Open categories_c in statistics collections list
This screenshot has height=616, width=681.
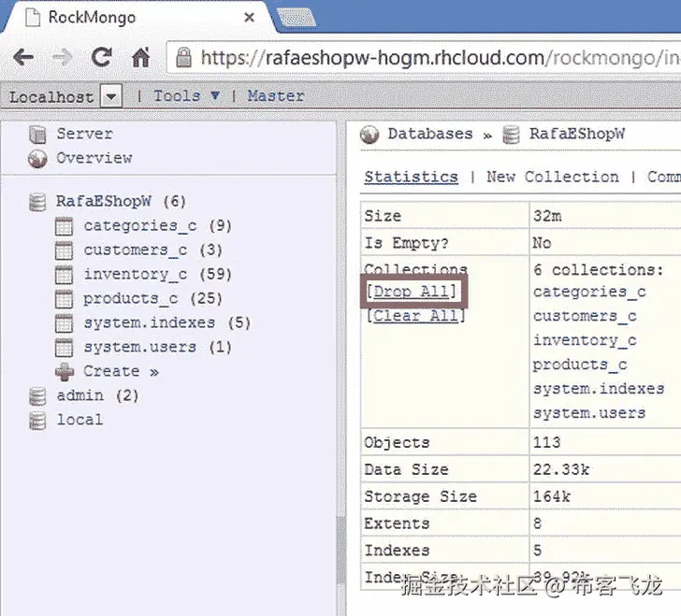[589, 293]
